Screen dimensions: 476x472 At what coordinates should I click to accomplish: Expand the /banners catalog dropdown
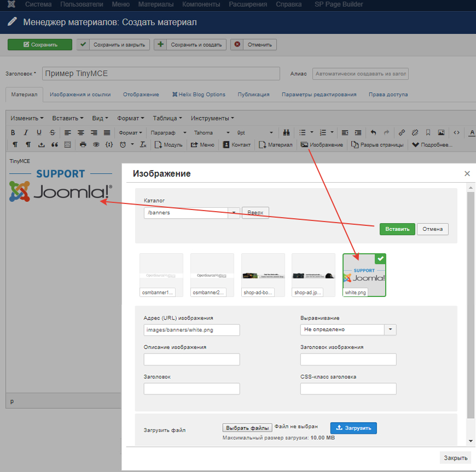click(234, 213)
